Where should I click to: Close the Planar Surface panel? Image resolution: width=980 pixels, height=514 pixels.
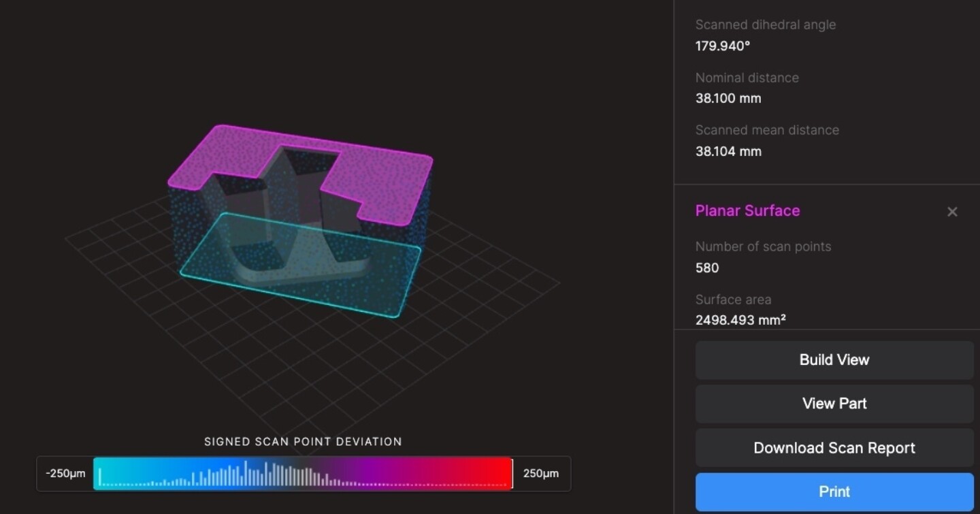point(952,212)
